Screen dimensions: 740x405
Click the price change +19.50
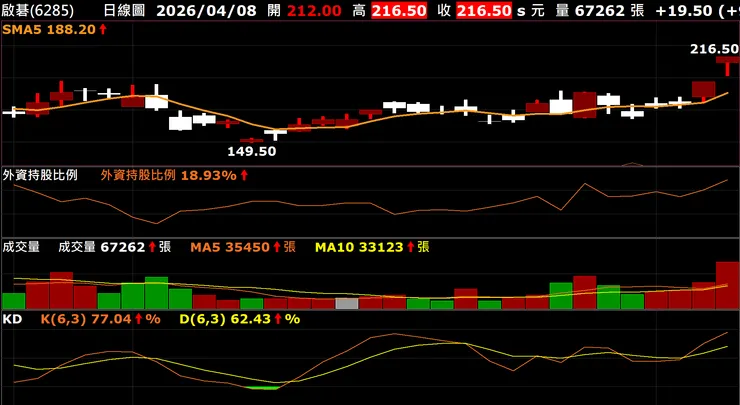pyautogui.click(x=685, y=10)
